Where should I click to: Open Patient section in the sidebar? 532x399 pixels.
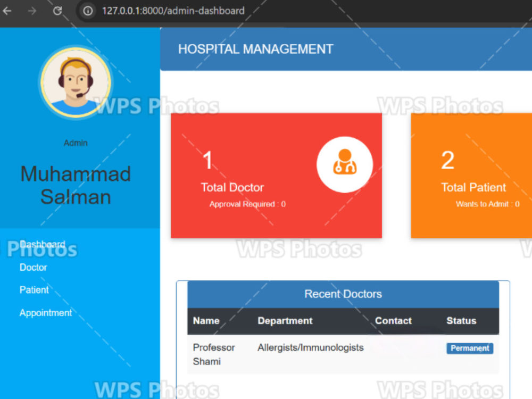34,290
